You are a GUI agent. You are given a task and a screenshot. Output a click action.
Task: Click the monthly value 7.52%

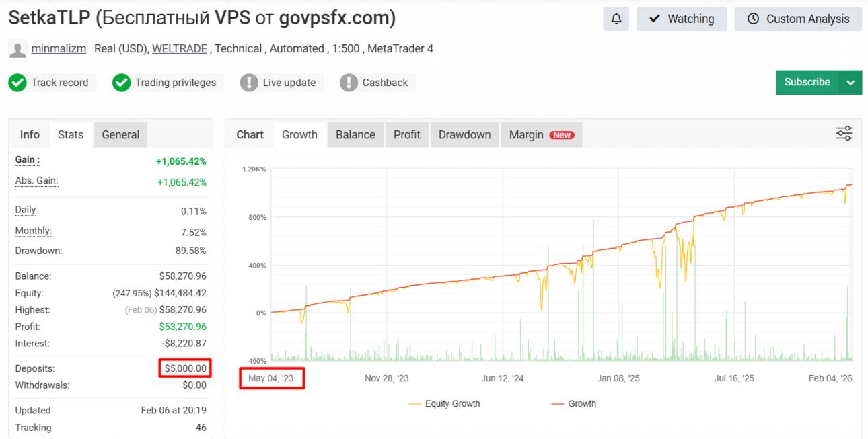(x=194, y=232)
